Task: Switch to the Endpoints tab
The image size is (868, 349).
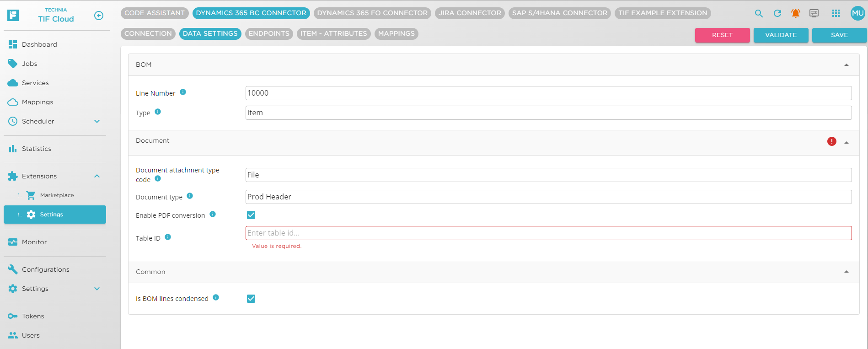Action: [269, 33]
